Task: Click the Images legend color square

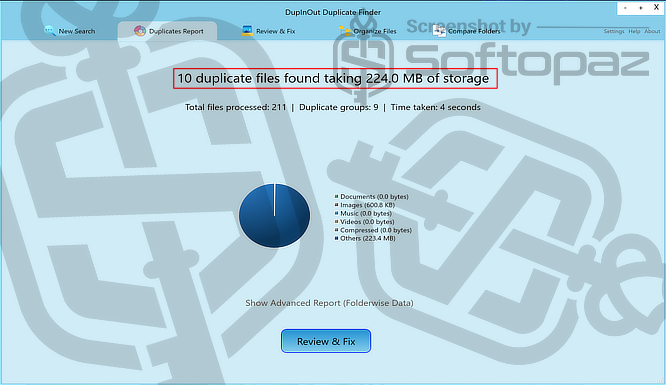Action: tap(336, 205)
